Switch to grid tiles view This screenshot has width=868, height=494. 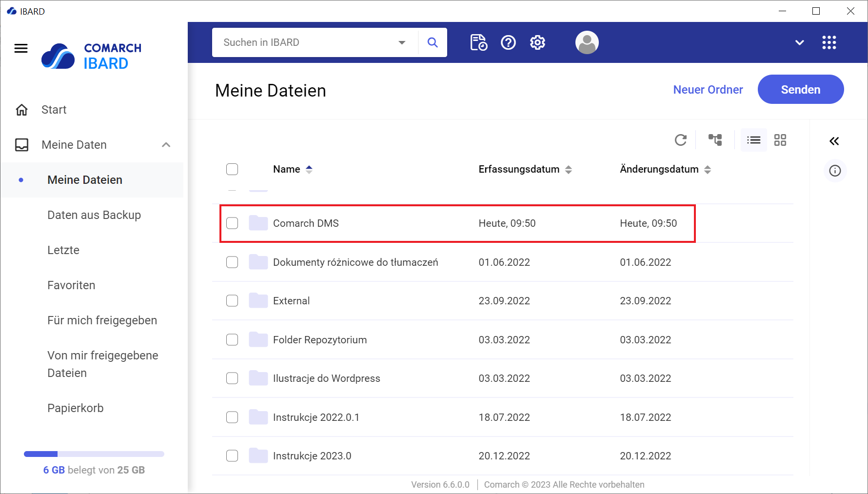780,140
